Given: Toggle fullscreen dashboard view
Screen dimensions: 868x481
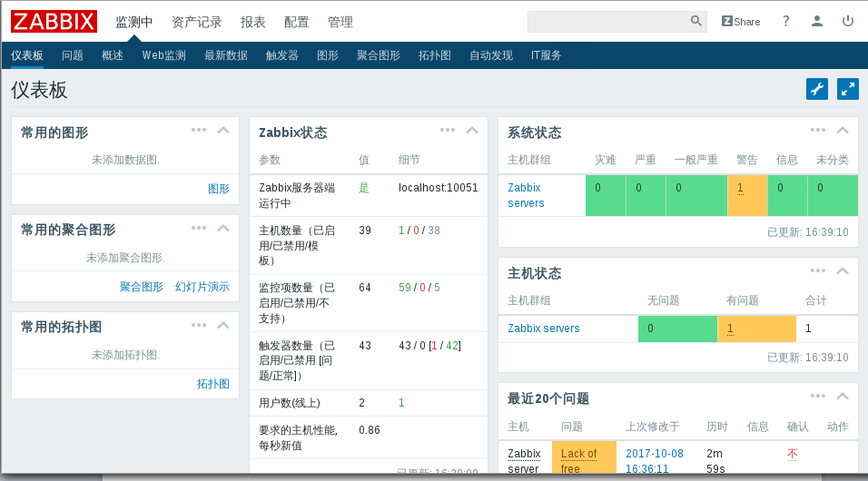Looking at the screenshot, I should point(847,89).
